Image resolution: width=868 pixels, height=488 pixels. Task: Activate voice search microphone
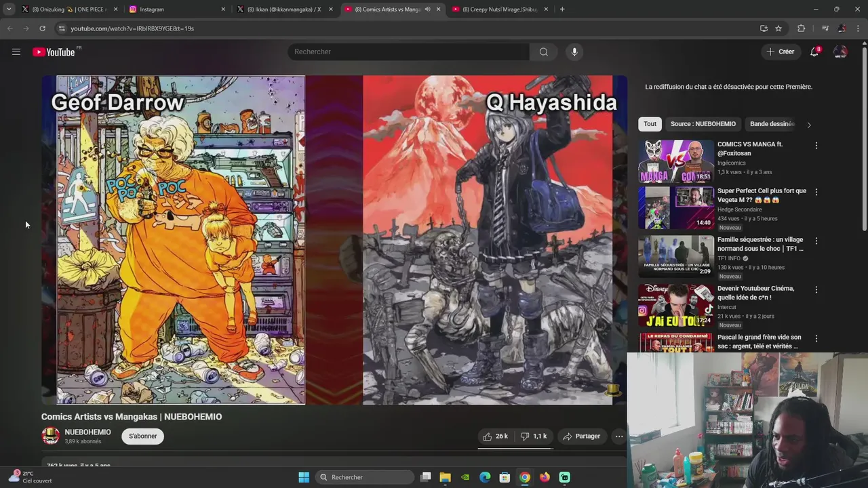[574, 52]
